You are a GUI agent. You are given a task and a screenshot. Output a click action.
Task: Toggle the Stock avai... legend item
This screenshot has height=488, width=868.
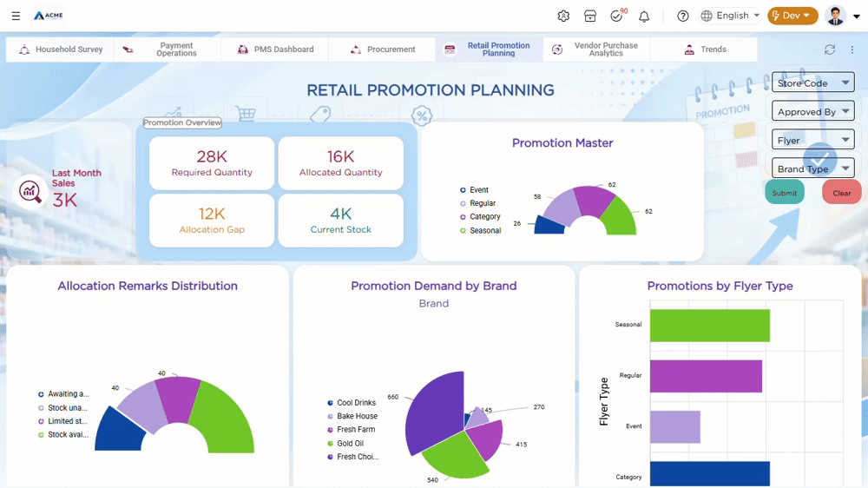click(x=63, y=434)
